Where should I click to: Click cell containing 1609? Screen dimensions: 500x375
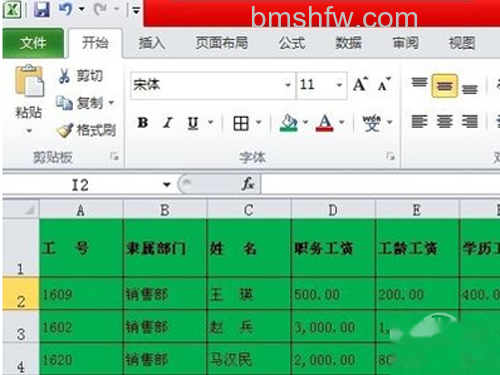(81, 294)
